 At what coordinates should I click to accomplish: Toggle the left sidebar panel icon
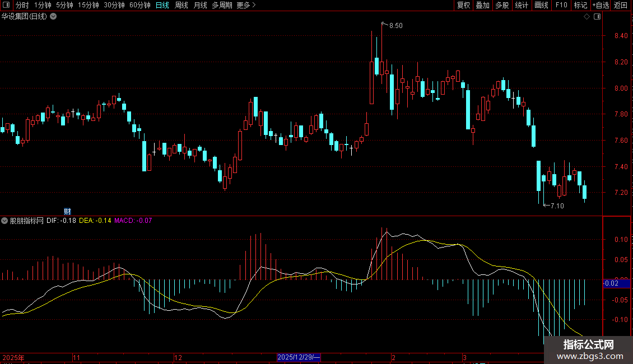[6, 5]
